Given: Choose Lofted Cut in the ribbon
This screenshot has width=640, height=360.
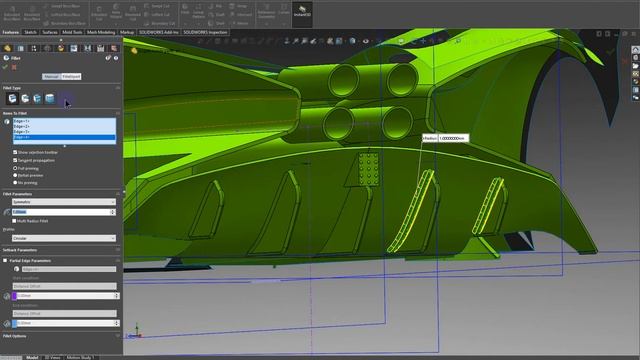Looking at the screenshot, I should (157, 15).
